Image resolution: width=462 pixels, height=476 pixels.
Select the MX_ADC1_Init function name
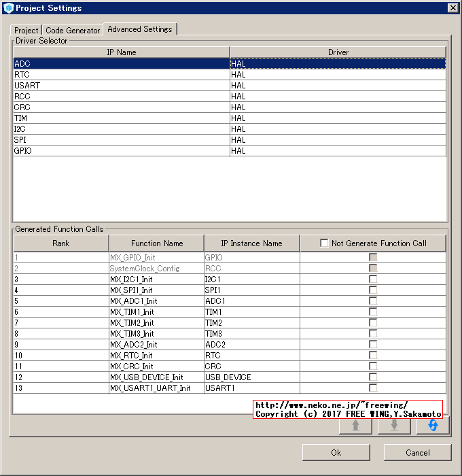156,301
